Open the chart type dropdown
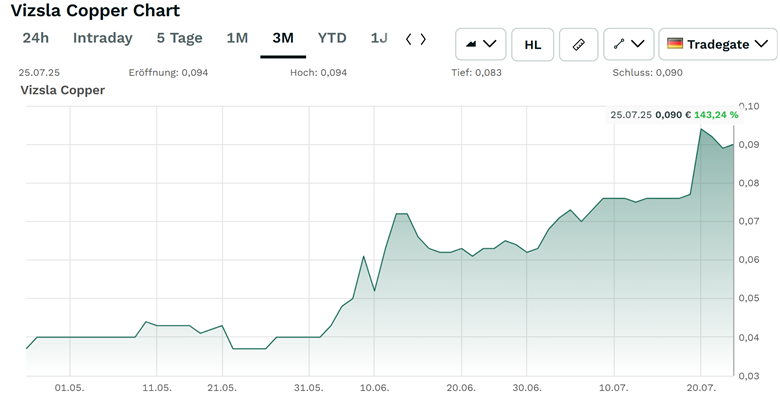This screenshot has width=780, height=406. (480, 44)
